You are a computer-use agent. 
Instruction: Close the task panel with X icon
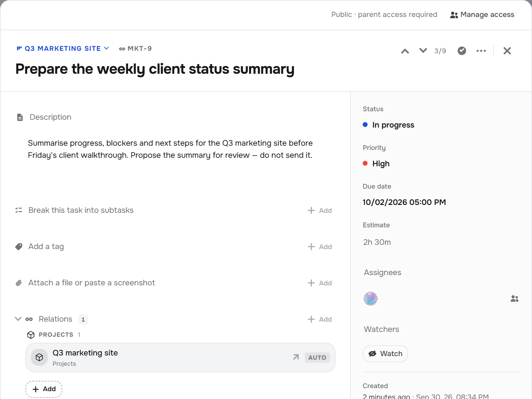(x=507, y=51)
